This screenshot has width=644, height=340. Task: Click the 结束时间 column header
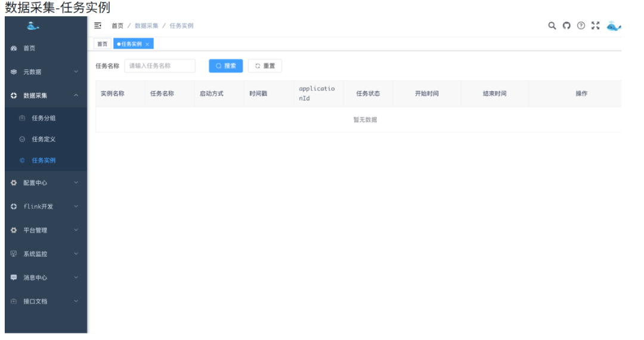pyautogui.click(x=494, y=94)
